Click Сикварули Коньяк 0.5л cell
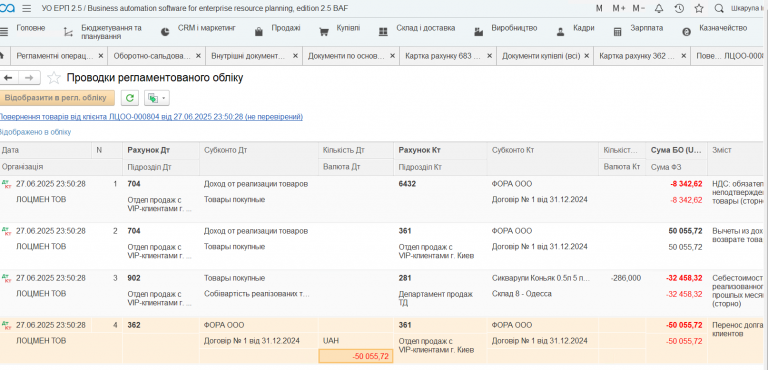Screen dimensions: 768x370 [x=541, y=278]
